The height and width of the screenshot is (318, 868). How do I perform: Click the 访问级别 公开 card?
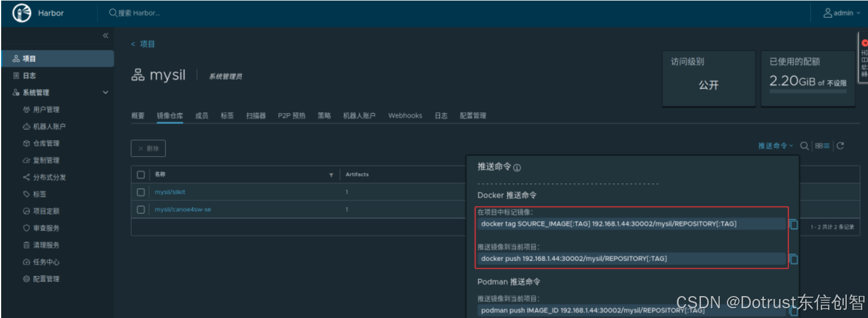pyautogui.click(x=708, y=78)
